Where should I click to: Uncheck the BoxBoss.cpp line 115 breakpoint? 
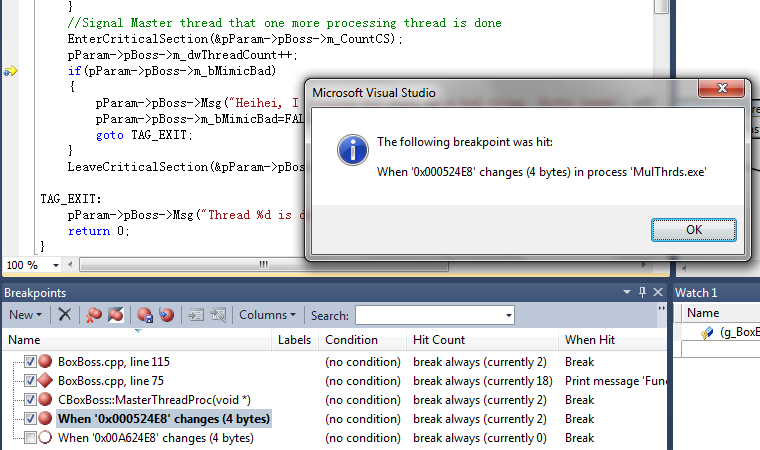[30, 362]
